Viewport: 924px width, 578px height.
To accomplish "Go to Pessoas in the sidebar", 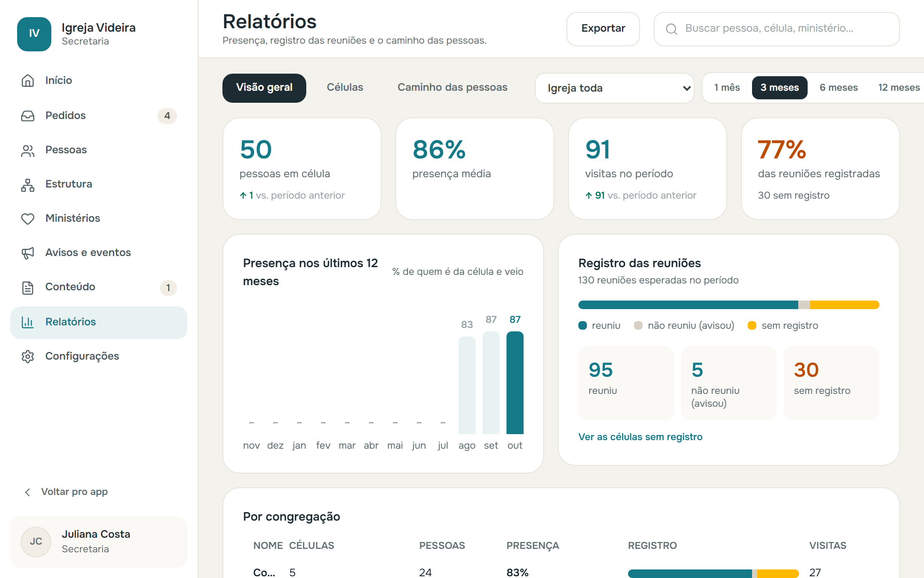I will [x=99, y=150].
